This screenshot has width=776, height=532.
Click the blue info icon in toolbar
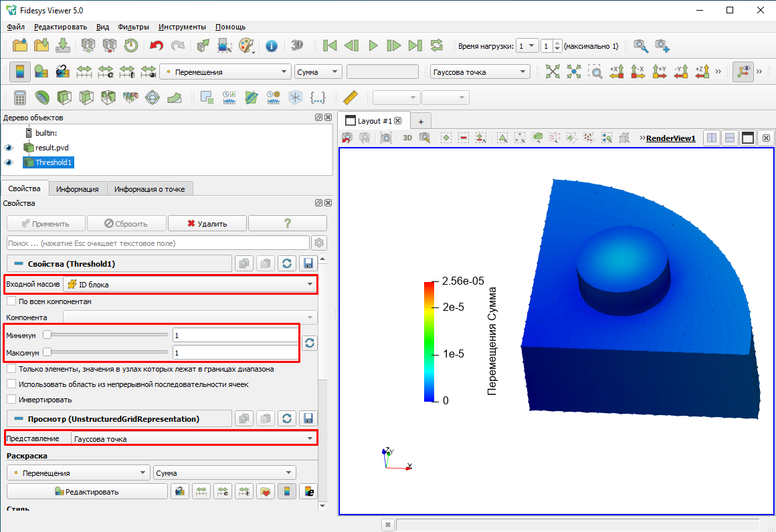point(271,46)
